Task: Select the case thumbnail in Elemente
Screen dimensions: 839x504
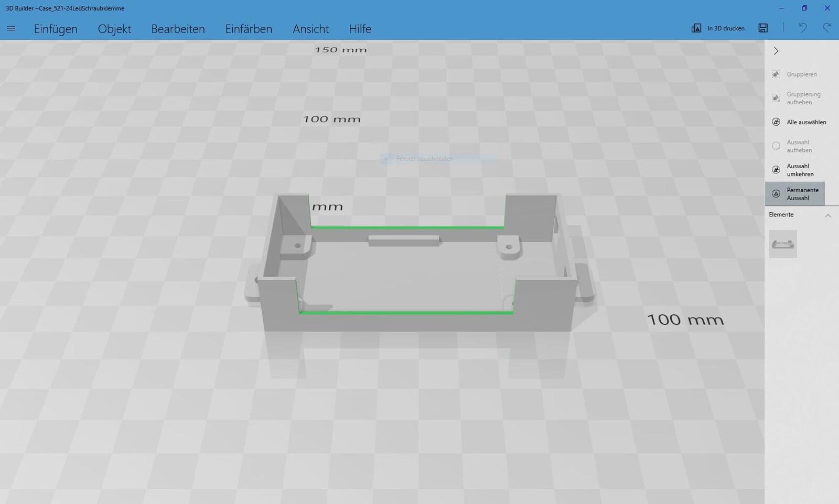Action: pos(782,244)
